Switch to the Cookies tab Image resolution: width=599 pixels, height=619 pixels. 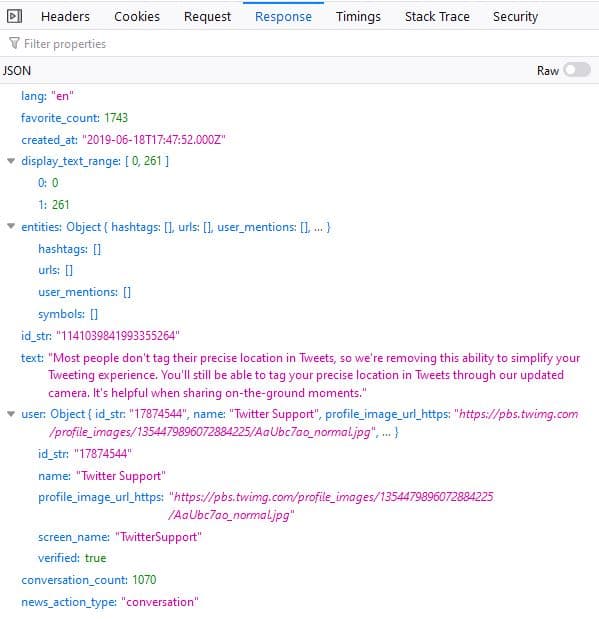coord(137,17)
